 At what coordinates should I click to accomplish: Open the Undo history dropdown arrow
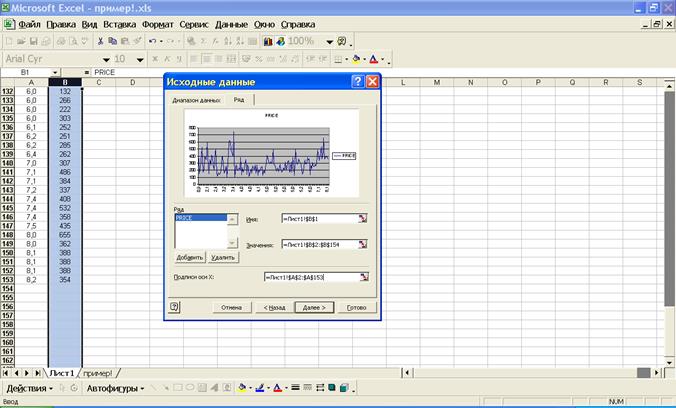coord(161,41)
